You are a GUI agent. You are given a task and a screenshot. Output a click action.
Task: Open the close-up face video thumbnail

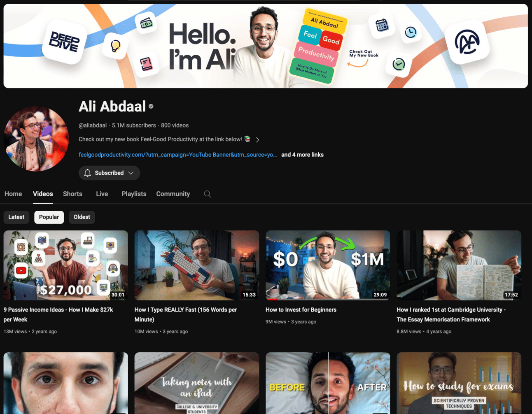tap(66, 383)
